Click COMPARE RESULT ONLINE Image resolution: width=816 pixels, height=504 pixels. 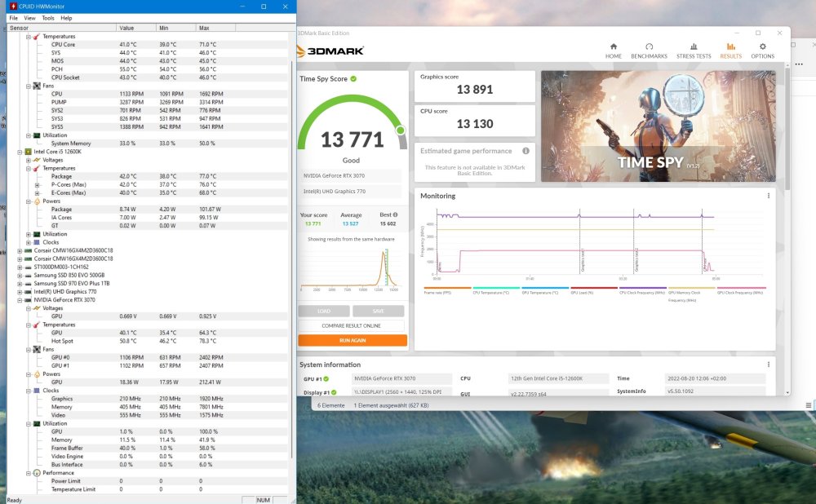352,325
